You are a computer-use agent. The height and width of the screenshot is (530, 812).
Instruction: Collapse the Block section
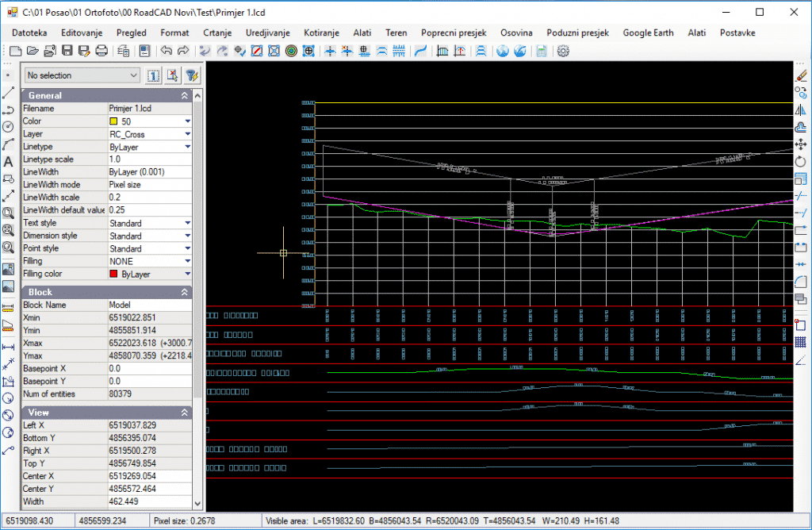point(185,292)
